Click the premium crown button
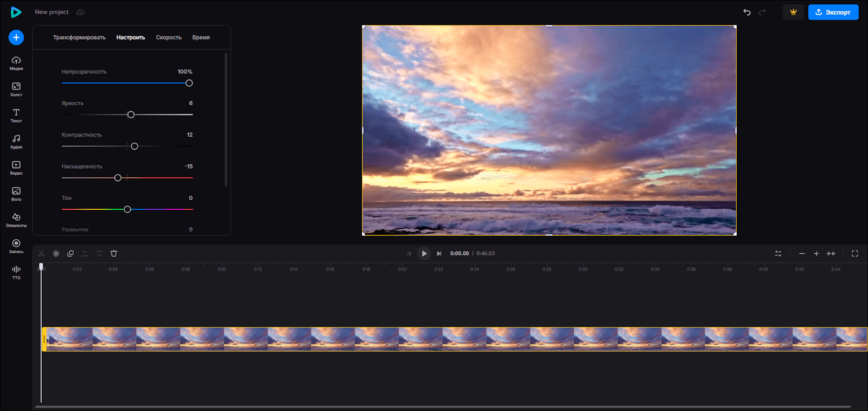 click(x=793, y=12)
